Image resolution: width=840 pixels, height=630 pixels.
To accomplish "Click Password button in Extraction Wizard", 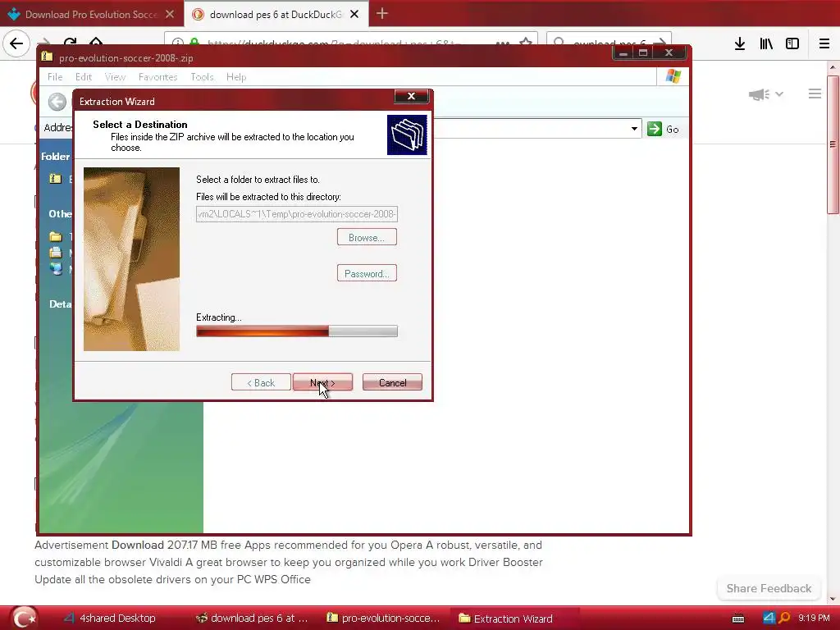I will tap(367, 273).
